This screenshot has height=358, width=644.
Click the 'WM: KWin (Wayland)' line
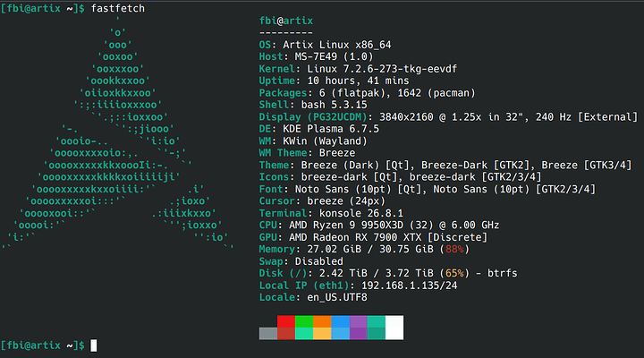coord(313,141)
